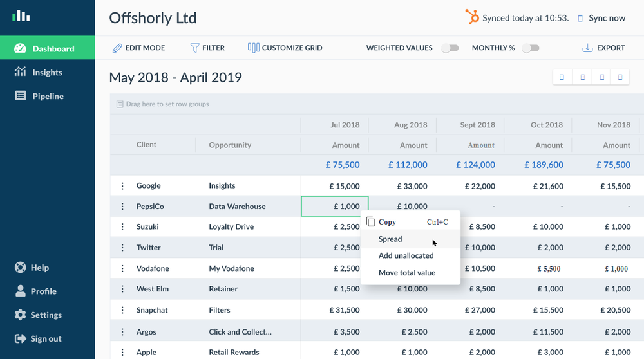Click the first date range view button
This screenshot has width=644, height=359.
click(562, 77)
